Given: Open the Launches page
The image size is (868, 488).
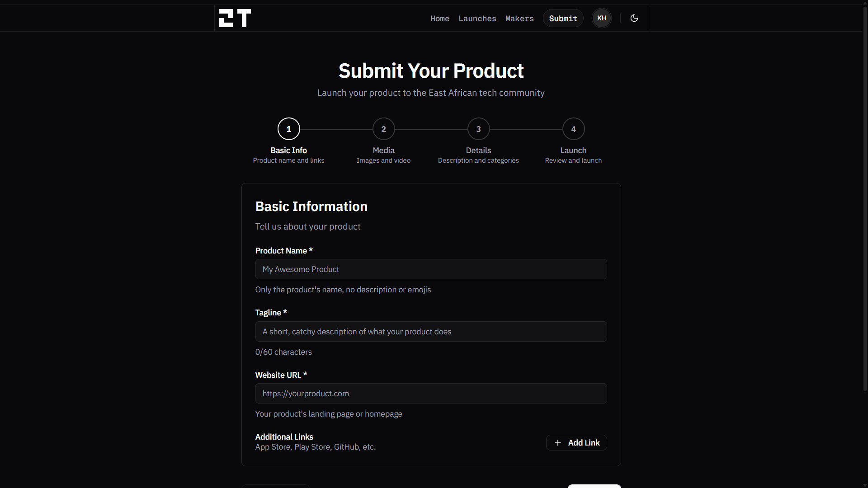Looking at the screenshot, I should coord(477,19).
